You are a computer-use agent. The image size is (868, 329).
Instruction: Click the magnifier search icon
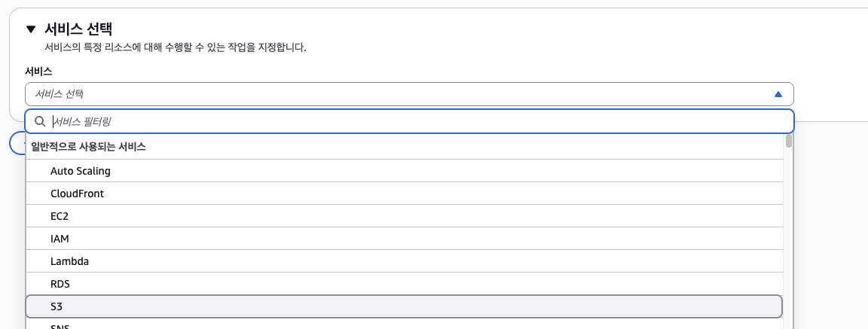[x=41, y=121]
